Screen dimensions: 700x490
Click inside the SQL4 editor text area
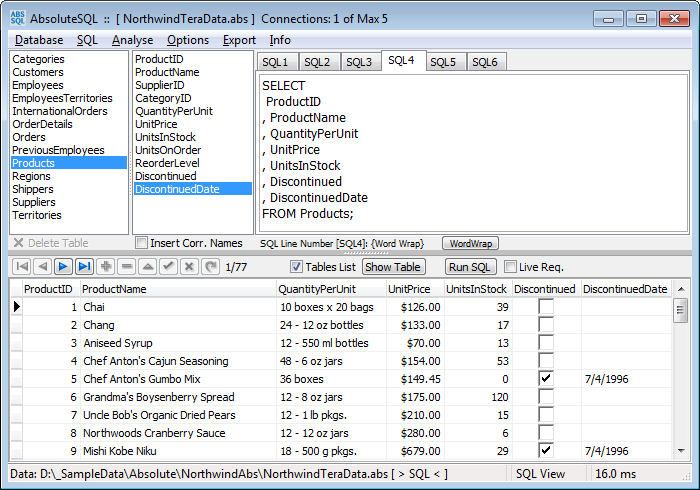pos(473,154)
